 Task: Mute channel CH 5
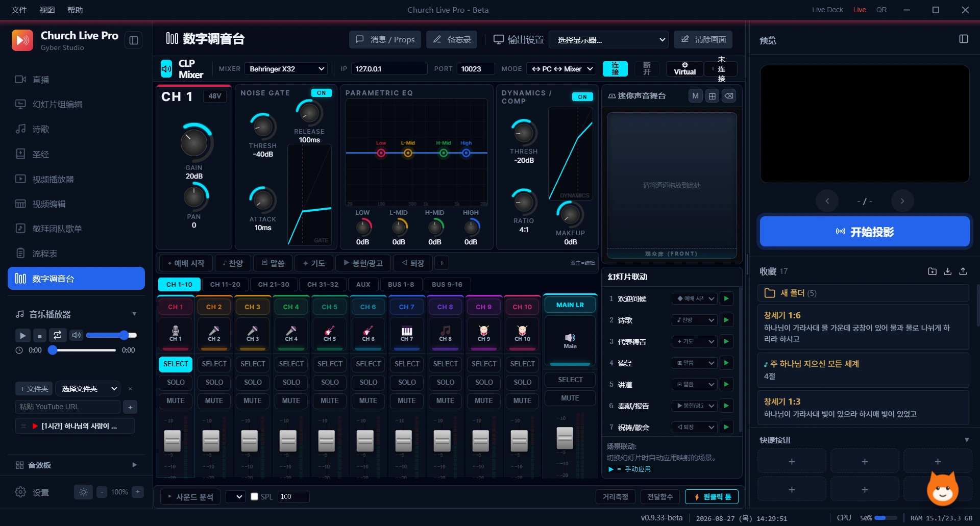330,400
